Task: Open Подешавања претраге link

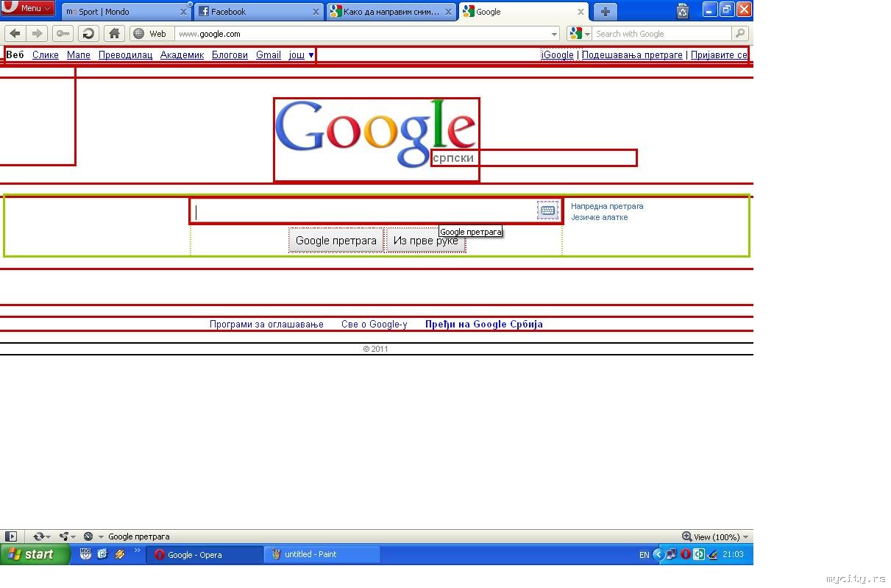Action: coord(632,55)
